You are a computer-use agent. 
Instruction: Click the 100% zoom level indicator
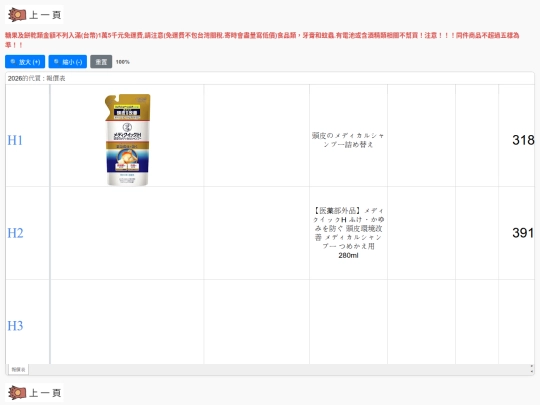[123, 62]
